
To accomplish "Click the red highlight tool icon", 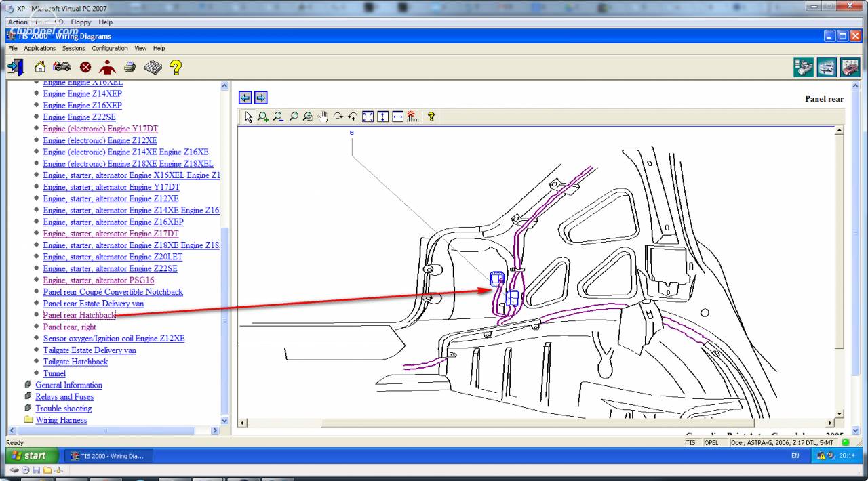I will [x=412, y=117].
